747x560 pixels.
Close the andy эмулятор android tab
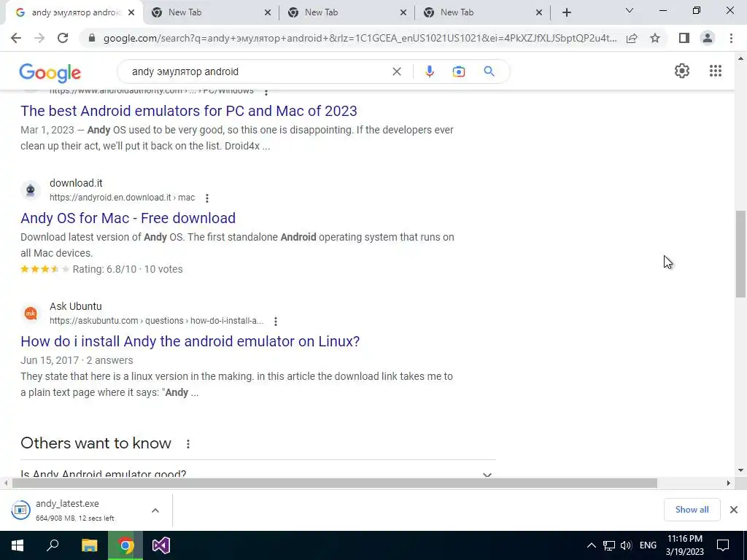131,12
